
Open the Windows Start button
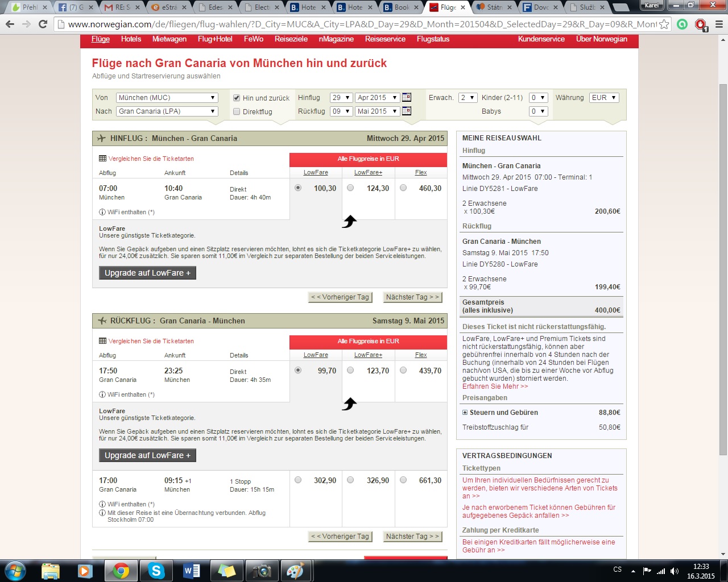click(x=15, y=571)
